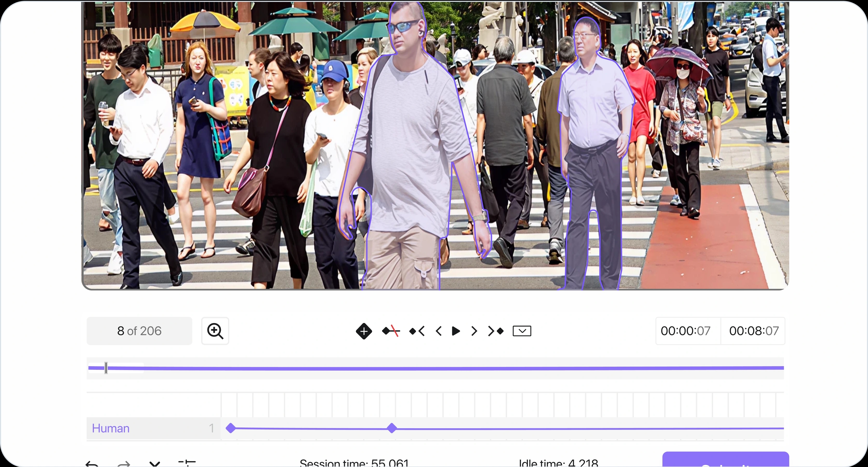The height and width of the screenshot is (467, 868).
Task: Remove keyframe with the crossed diamond icon
Action: coord(391,331)
